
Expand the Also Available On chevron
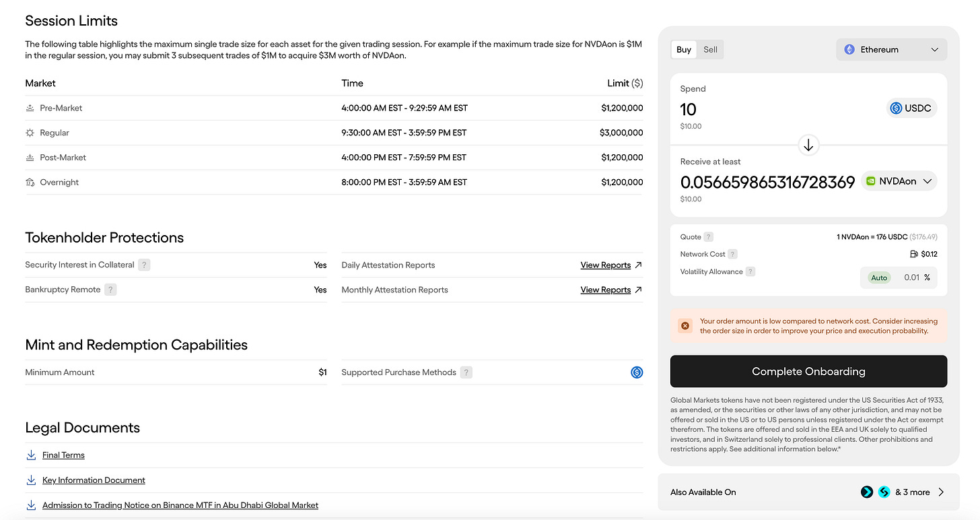point(941,492)
